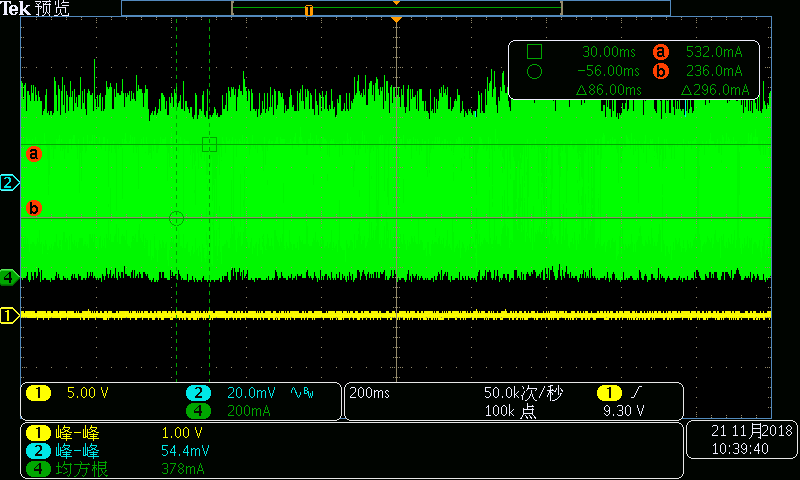Click the cyan channel 2 badge beside 20.0mV
The height and width of the screenshot is (480, 800).
(198, 393)
